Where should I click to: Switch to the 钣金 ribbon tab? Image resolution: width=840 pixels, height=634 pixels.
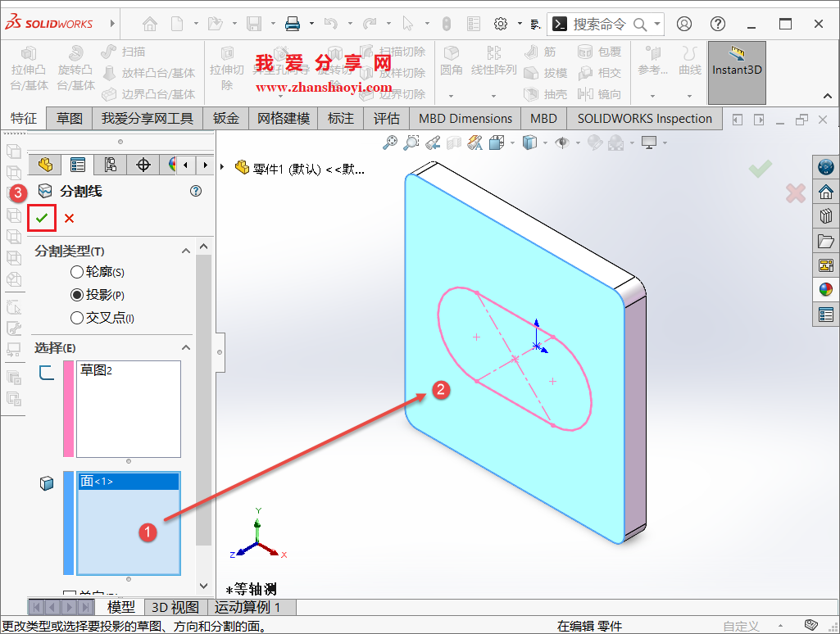pos(225,118)
